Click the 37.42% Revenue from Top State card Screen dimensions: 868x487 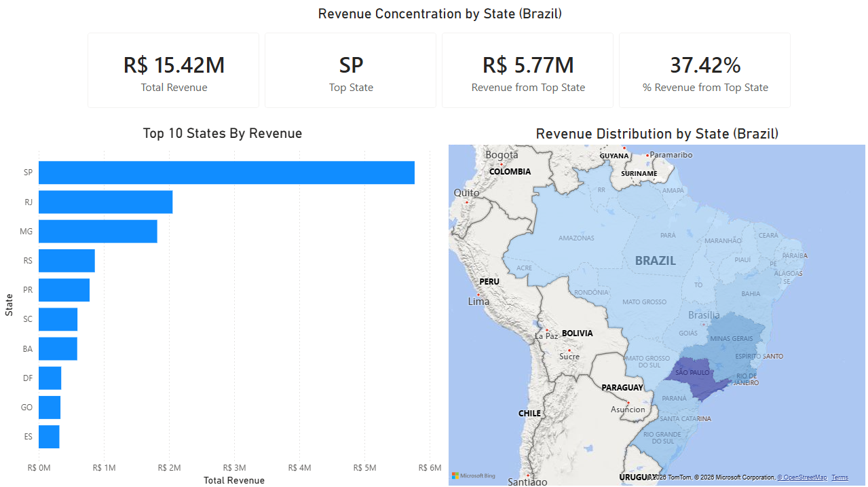click(x=705, y=70)
